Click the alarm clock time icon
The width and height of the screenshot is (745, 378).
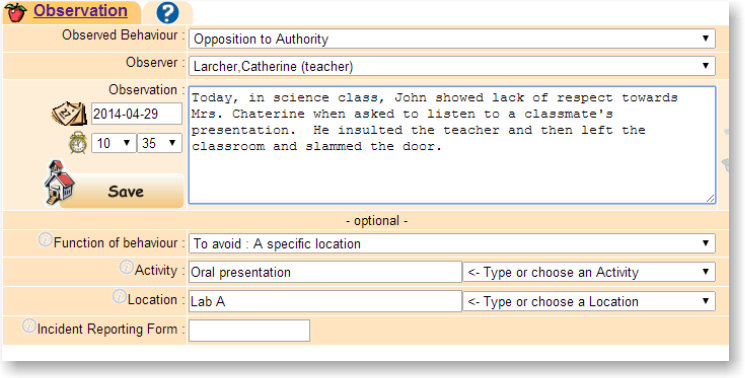78,142
